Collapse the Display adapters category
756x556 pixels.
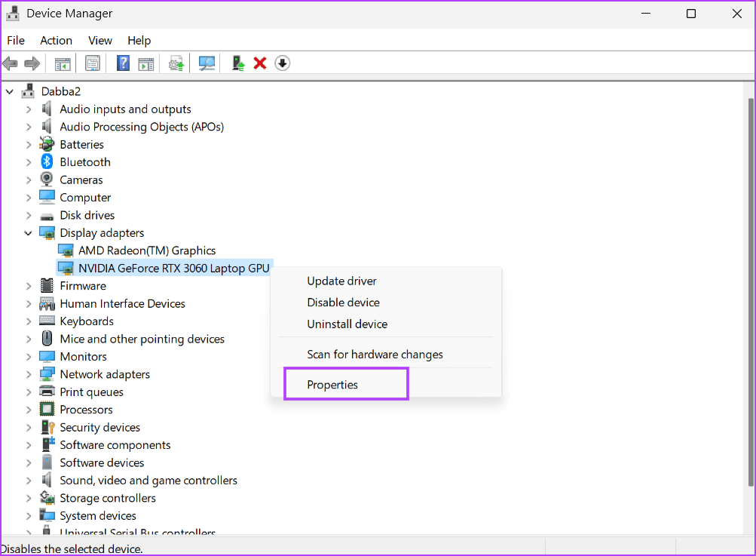click(28, 232)
